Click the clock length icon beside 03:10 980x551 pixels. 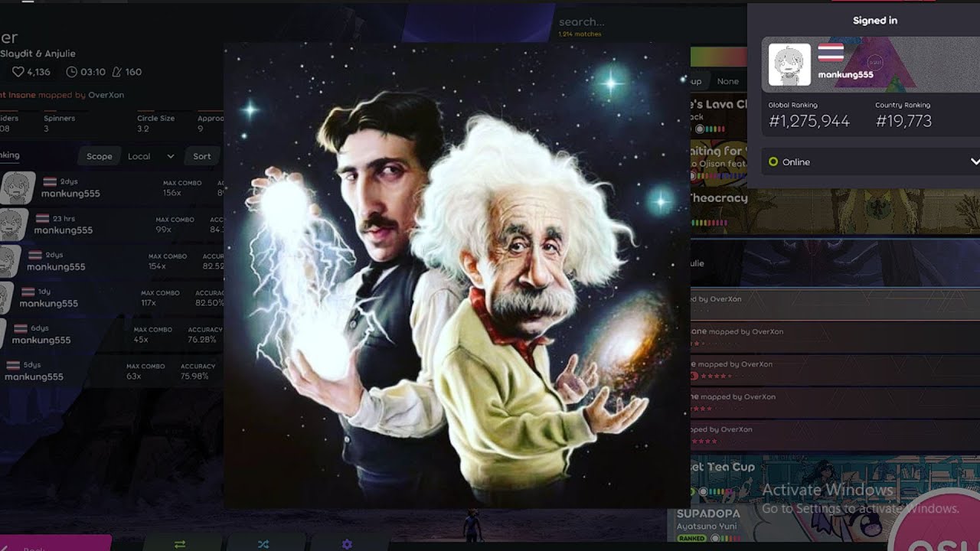[x=72, y=72]
